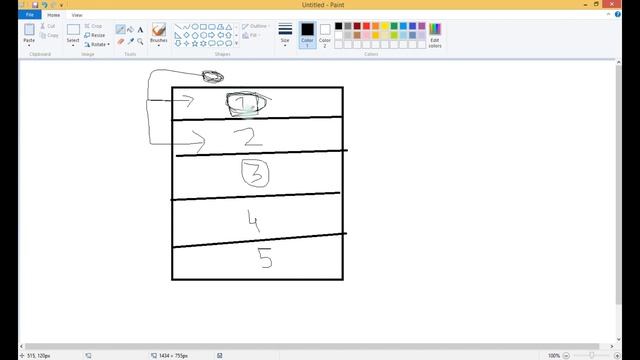Choose the Triangle shape
Screen dimensions: 640x360
(x=229, y=27)
